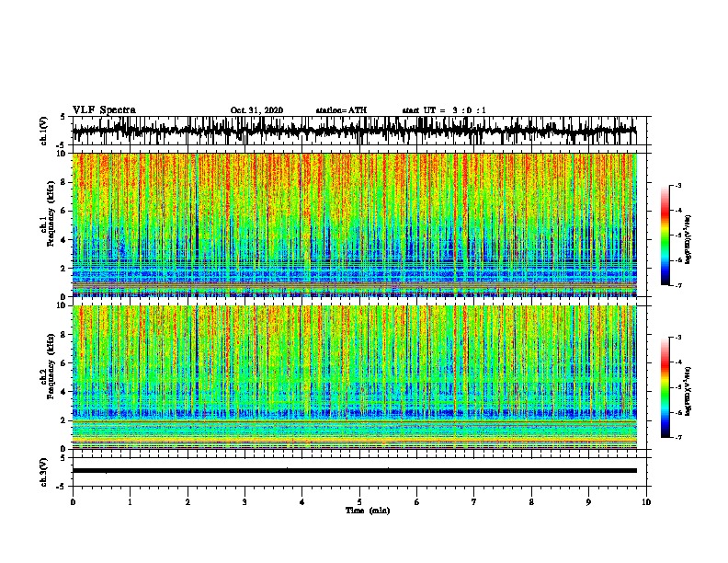Click the "-3" label on ch.1 color bar
This screenshot has width=728, height=563.
[677, 186]
